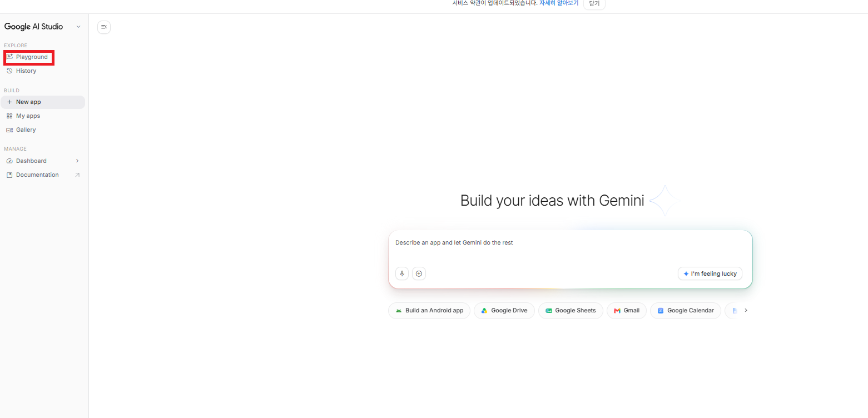Open the Documentation external link
This screenshot has width=868, height=418.
click(43, 175)
